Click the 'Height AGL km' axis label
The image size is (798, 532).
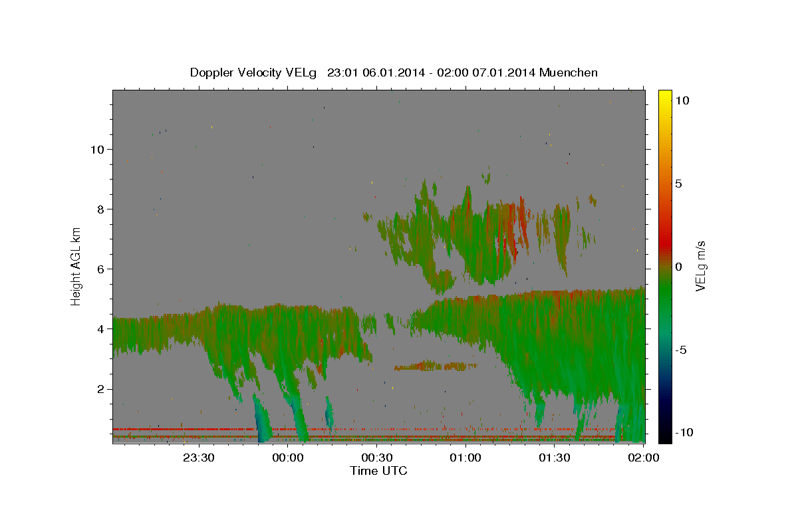pos(76,266)
